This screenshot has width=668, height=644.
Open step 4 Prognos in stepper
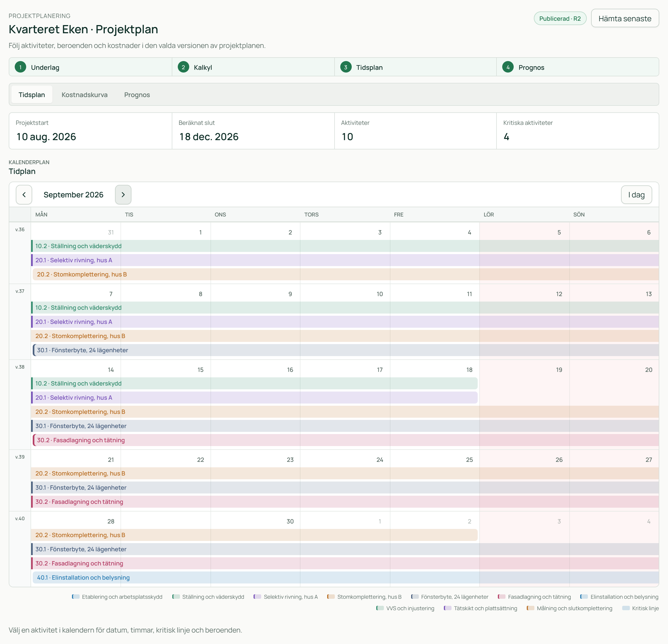click(577, 67)
